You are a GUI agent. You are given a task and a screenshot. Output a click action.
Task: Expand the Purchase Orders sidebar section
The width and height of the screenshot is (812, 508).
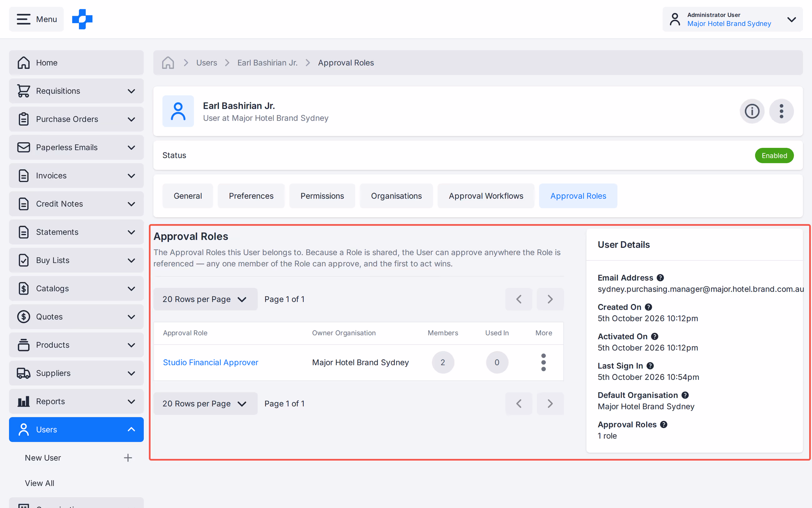(76, 119)
